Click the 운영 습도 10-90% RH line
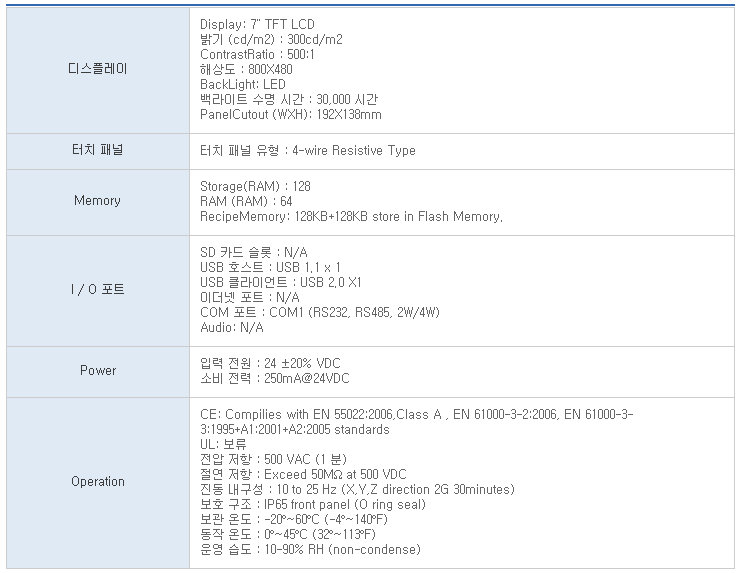This screenshot has height=573, width=741. 310,549
